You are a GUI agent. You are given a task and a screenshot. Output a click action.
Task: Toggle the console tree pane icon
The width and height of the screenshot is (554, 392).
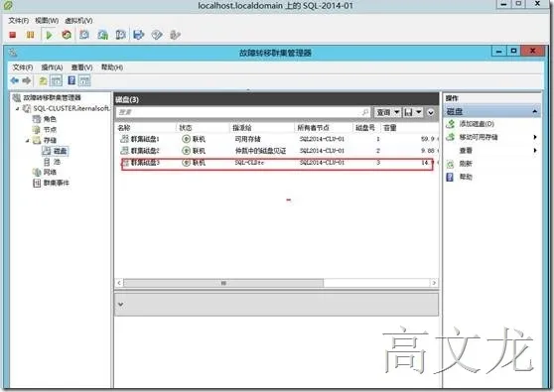point(57,80)
